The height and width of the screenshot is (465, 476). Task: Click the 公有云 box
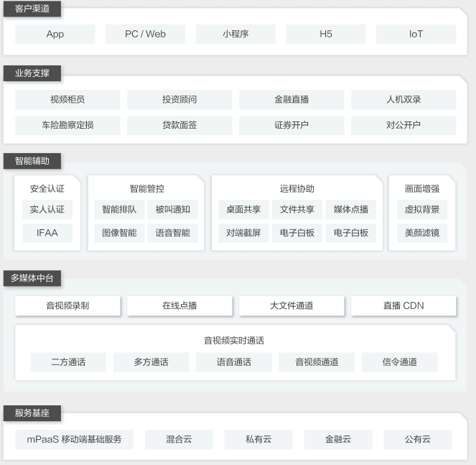pos(418,439)
